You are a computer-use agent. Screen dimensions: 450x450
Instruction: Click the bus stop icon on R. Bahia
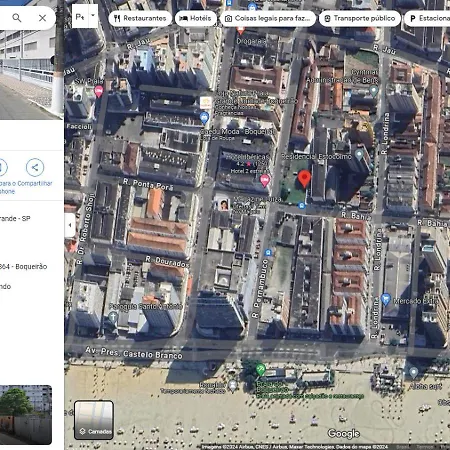tap(301, 206)
